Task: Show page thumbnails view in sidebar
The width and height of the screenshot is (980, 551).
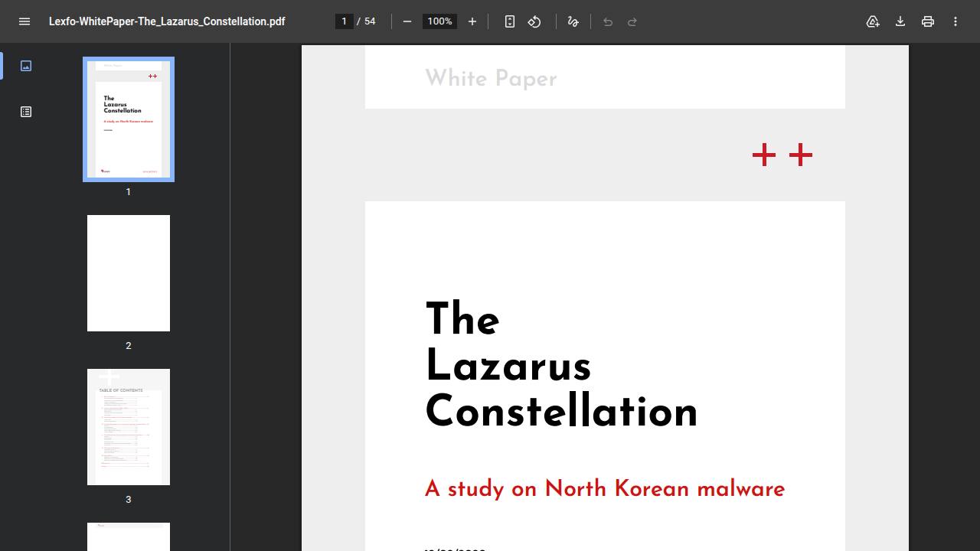Action: click(26, 66)
